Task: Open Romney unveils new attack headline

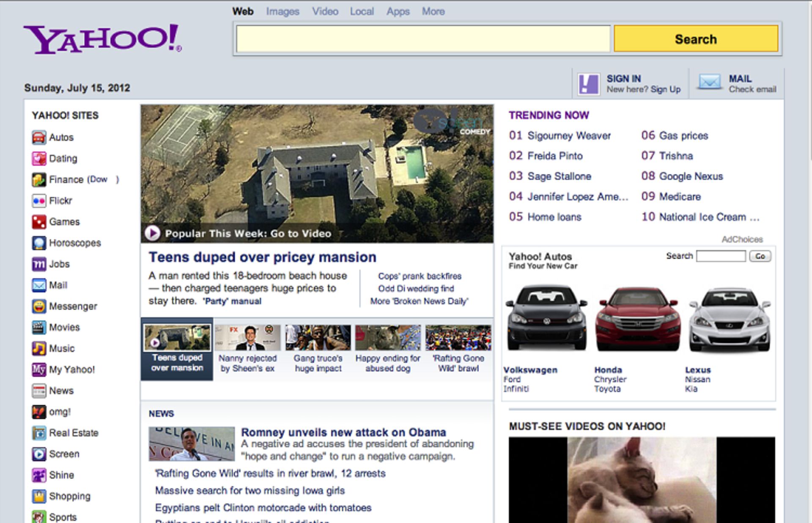Action: pyautogui.click(x=343, y=432)
